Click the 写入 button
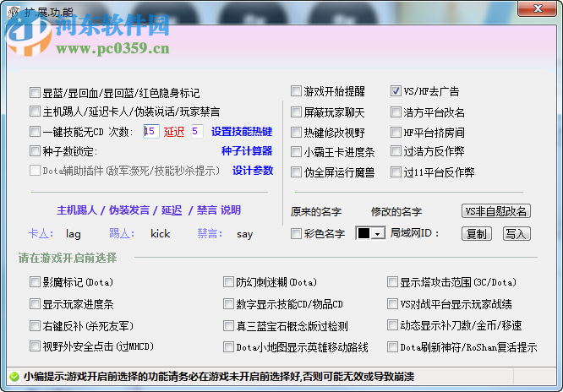 (x=517, y=234)
